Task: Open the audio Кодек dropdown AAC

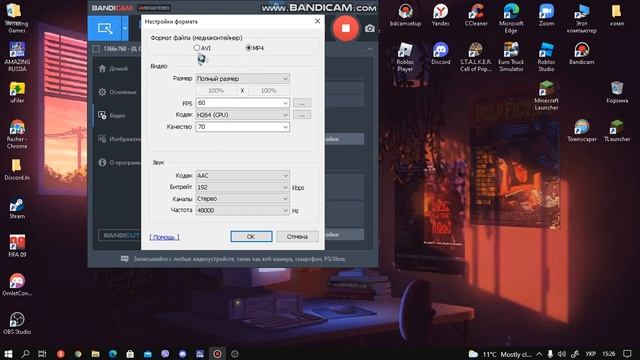Action: (242, 176)
